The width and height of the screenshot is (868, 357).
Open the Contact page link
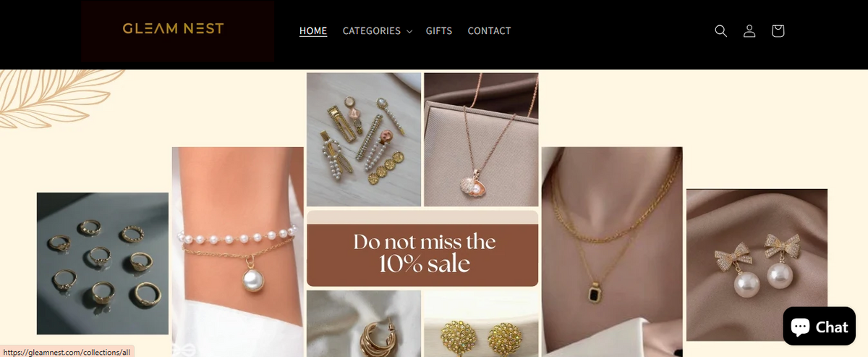(489, 31)
